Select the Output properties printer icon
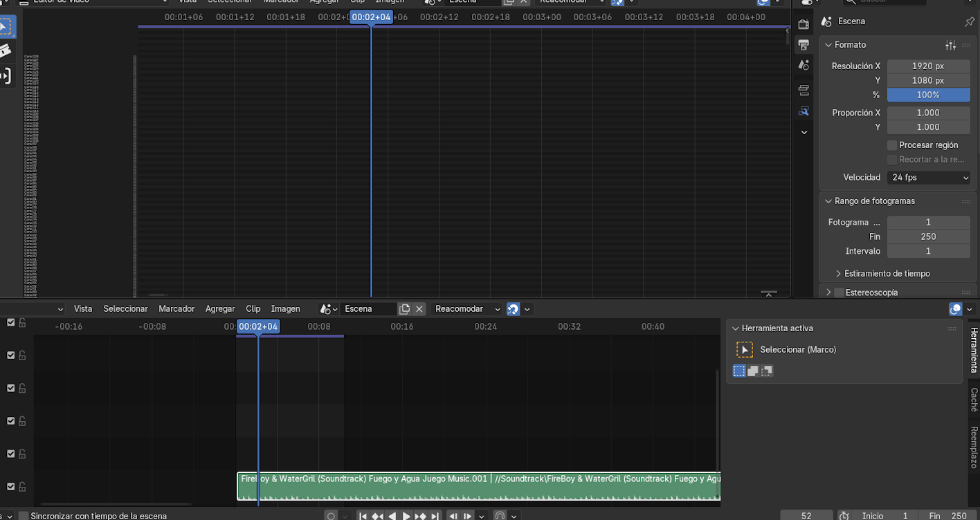Screen dimensions: 980x520 point(804,45)
